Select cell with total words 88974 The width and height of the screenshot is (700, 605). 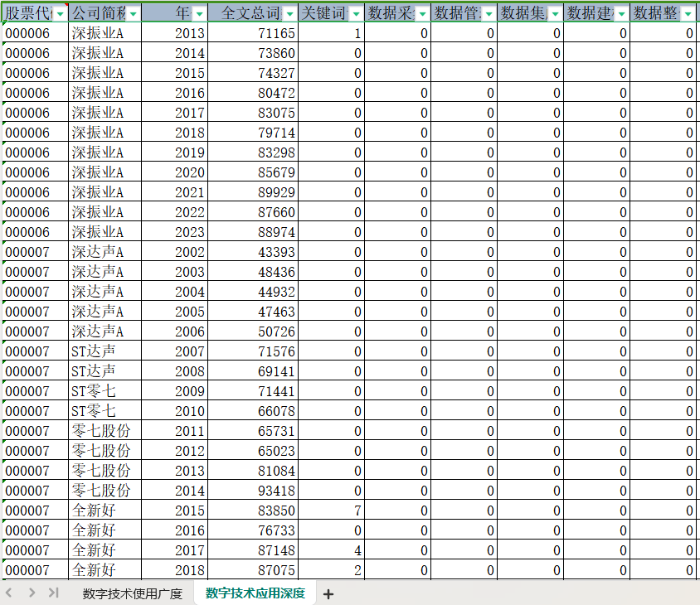pos(253,231)
